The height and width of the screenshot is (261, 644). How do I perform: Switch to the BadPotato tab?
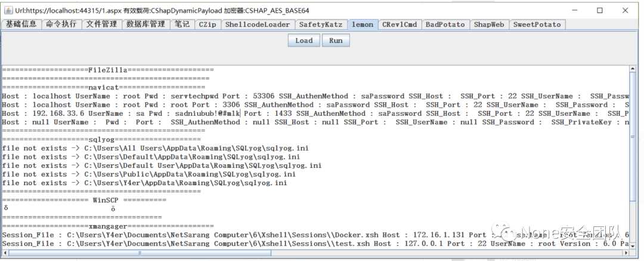[445, 24]
